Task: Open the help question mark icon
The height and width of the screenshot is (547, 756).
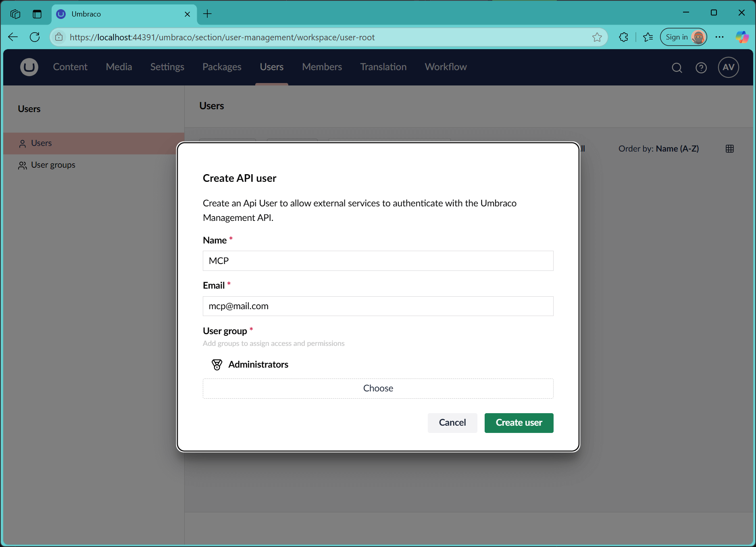Action: tap(701, 68)
